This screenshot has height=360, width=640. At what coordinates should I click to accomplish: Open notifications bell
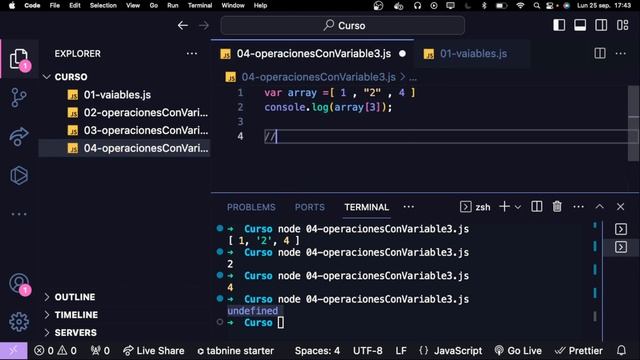(621, 350)
